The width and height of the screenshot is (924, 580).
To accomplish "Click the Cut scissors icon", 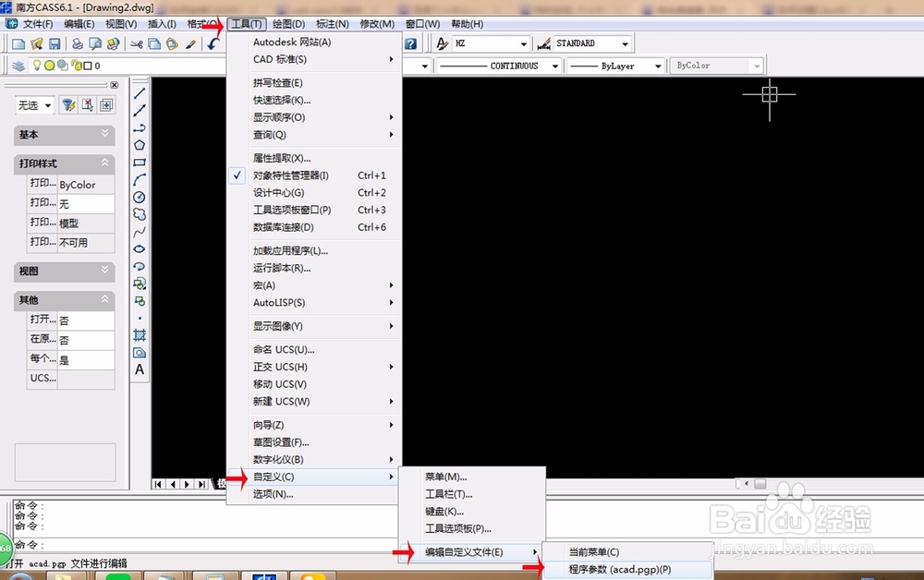I will pyautogui.click(x=137, y=44).
